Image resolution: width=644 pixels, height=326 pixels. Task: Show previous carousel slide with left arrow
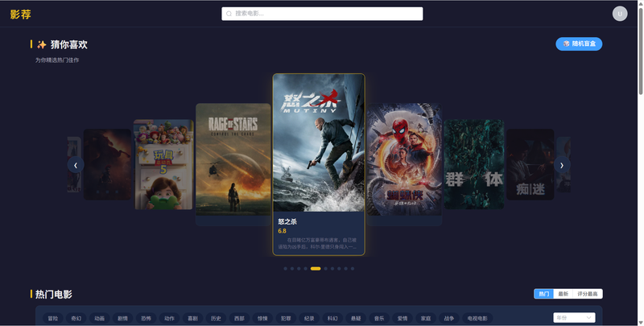[x=76, y=165]
